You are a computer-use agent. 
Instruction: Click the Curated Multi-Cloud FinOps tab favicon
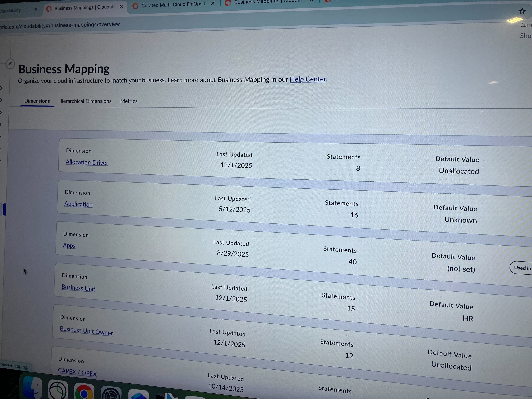135,5
